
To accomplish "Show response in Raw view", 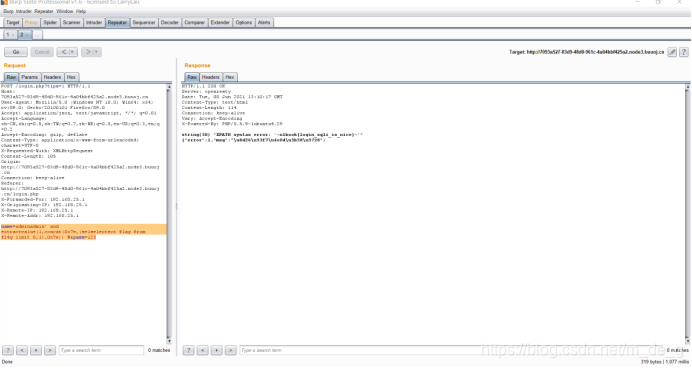I will [192, 77].
